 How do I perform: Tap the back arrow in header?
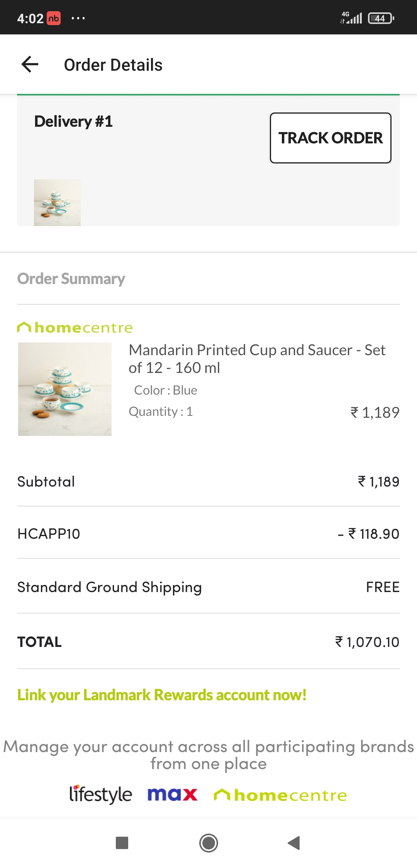pyautogui.click(x=30, y=65)
